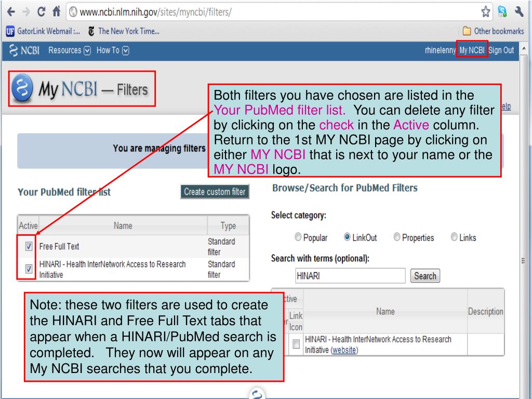The height and width of the screenshot is (399, 532).
Task: Uncheck the Free Full Text active checkbox
Action: click(29, 246)
